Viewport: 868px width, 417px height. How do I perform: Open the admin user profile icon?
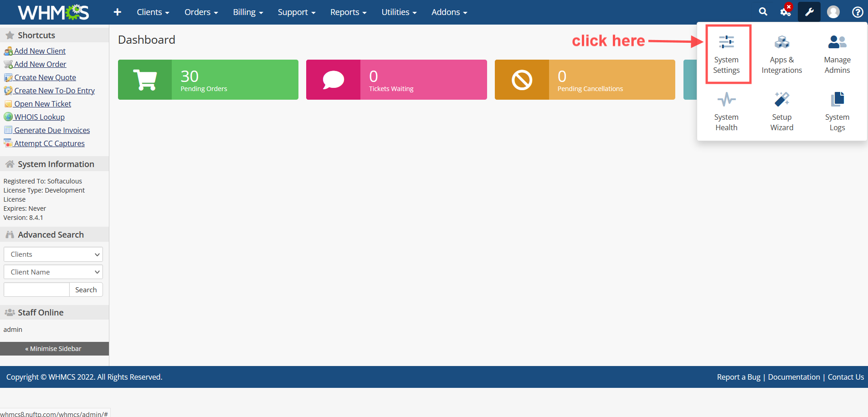[x=833, y=12]
